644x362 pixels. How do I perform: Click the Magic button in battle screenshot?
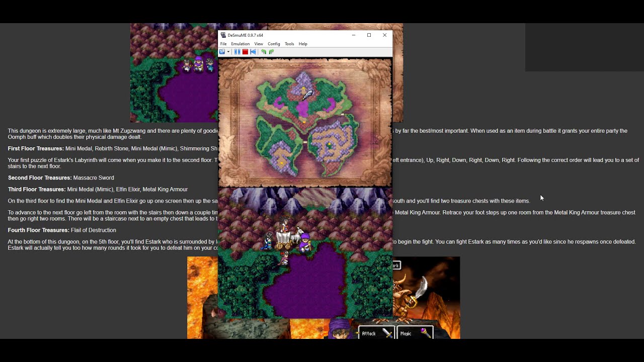(x=415, y=333)
